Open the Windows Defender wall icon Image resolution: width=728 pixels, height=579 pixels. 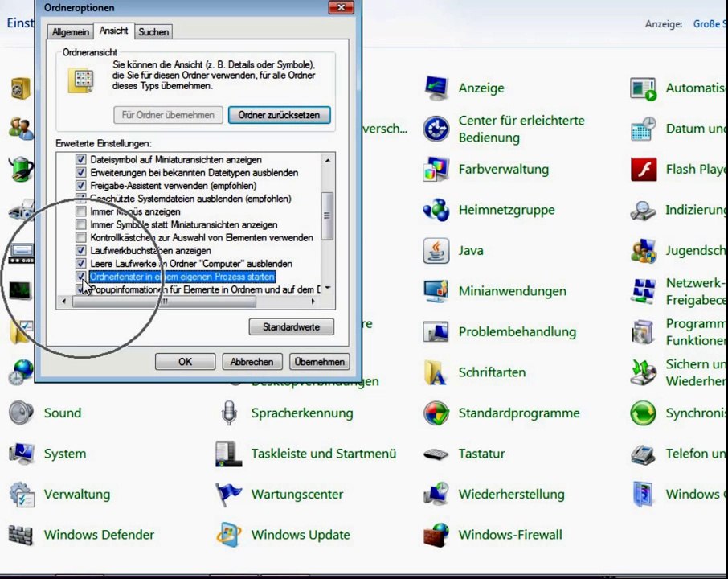[22, 535]
